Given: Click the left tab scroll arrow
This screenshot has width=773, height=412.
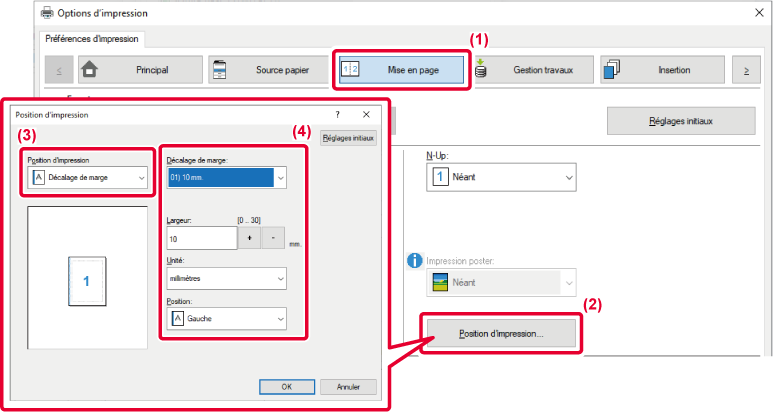Looking at the screenshot, I should (x=57, y=70).
